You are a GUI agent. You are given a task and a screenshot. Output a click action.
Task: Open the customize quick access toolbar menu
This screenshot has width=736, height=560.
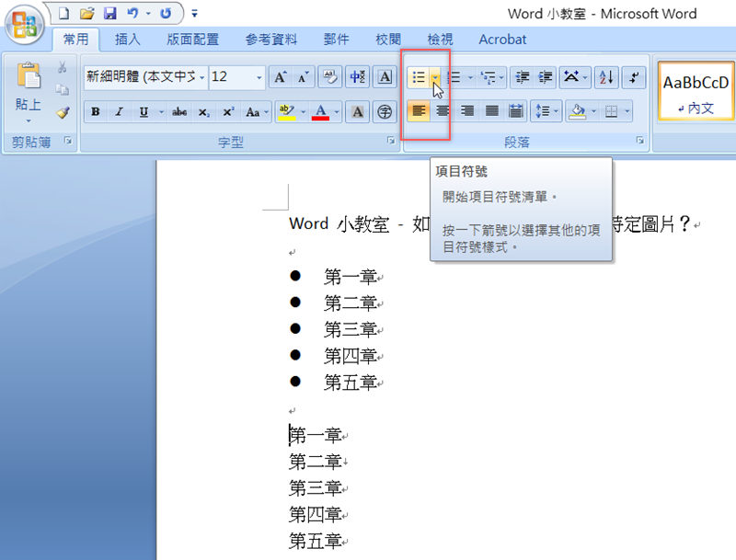194,14
